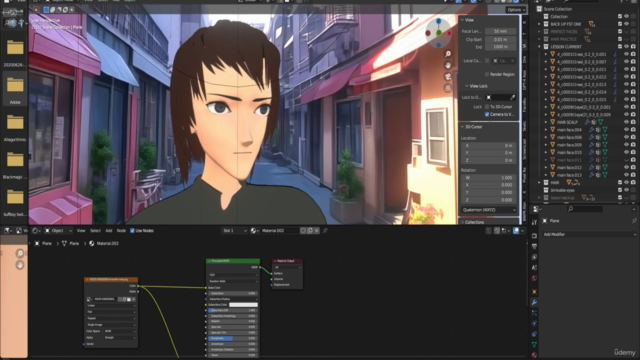Expand the HAIR collection

pyautogui.click(x=539, y=182)
